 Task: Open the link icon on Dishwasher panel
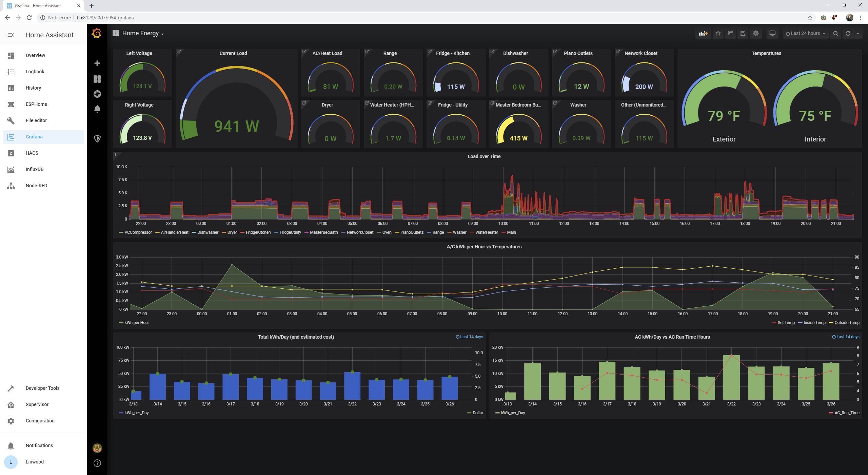[x=493, y=52]
